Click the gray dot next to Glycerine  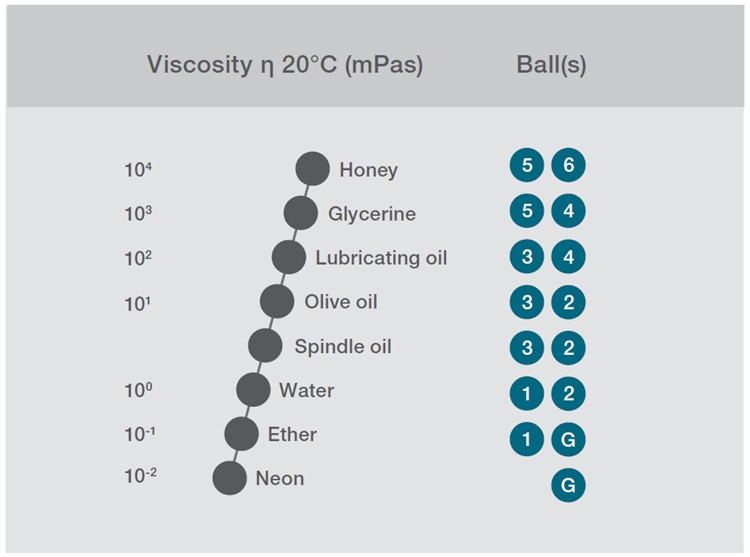tap(300, 213)
